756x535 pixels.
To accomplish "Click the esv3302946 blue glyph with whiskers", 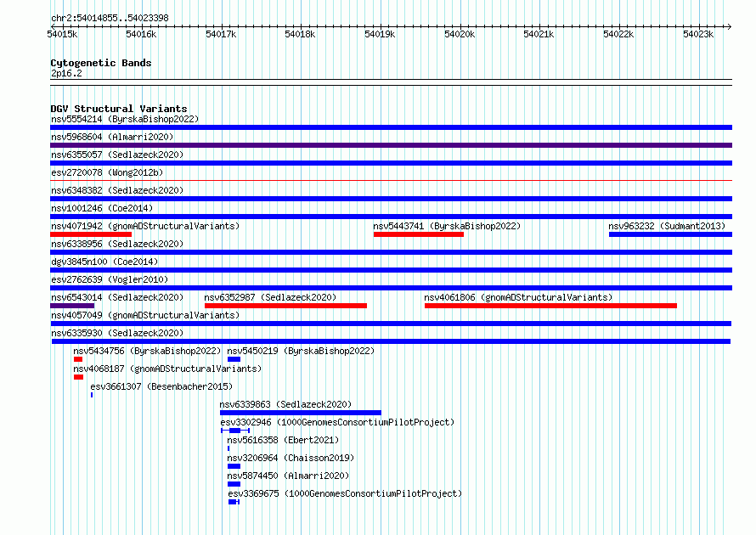I will [x=235, y=431].
